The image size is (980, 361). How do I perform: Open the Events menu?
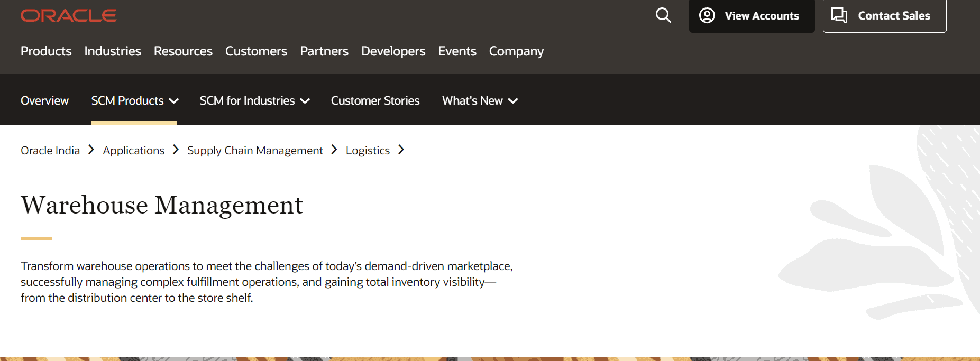tap(457, 51)
